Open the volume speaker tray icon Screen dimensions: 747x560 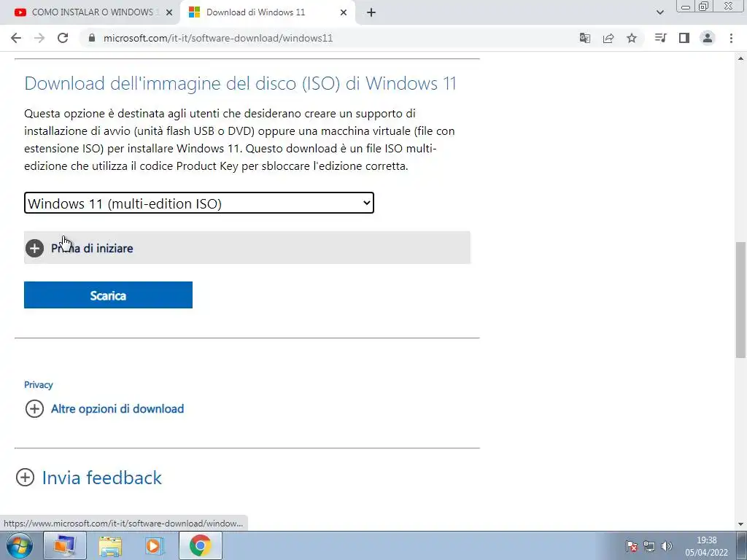pos(667,546)
